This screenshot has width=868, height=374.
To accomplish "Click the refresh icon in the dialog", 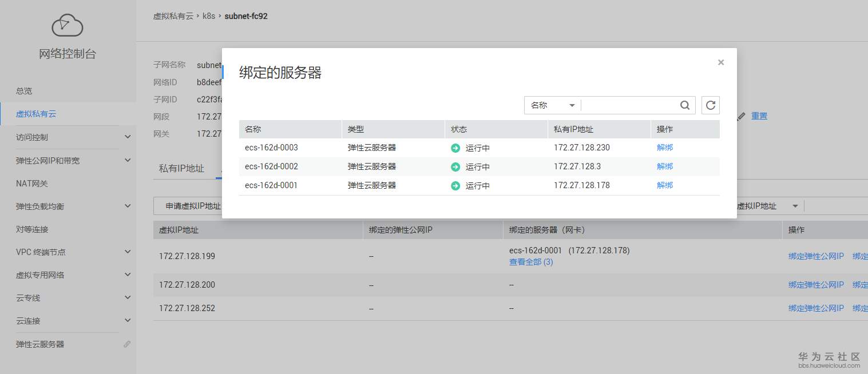I will [x=710, y=105].
